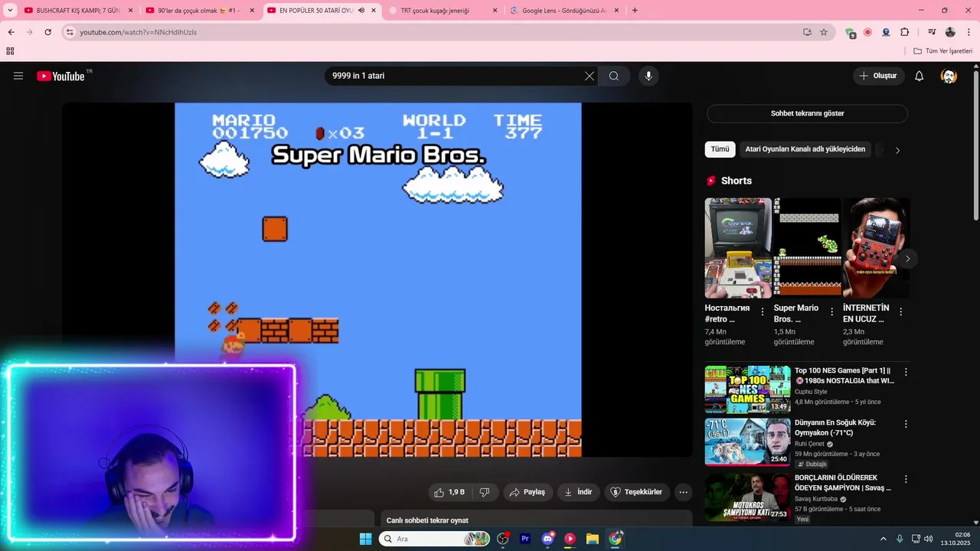Click the 'İndir' download button
Viewport: 980px width, 551px height.
578,492
